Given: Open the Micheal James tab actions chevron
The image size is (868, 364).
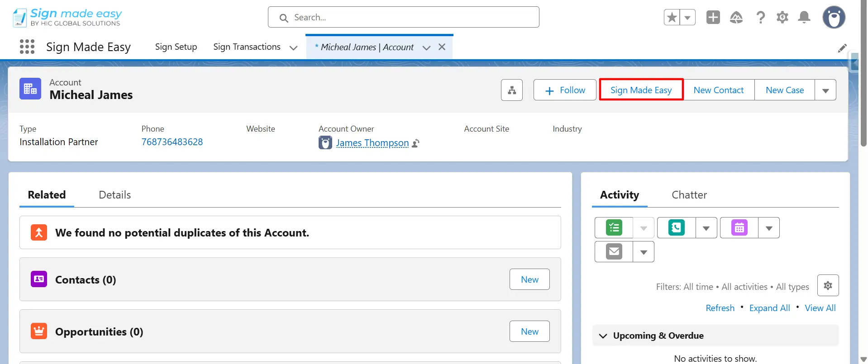Looking at the screenshot, I should [x=426, y=47].
